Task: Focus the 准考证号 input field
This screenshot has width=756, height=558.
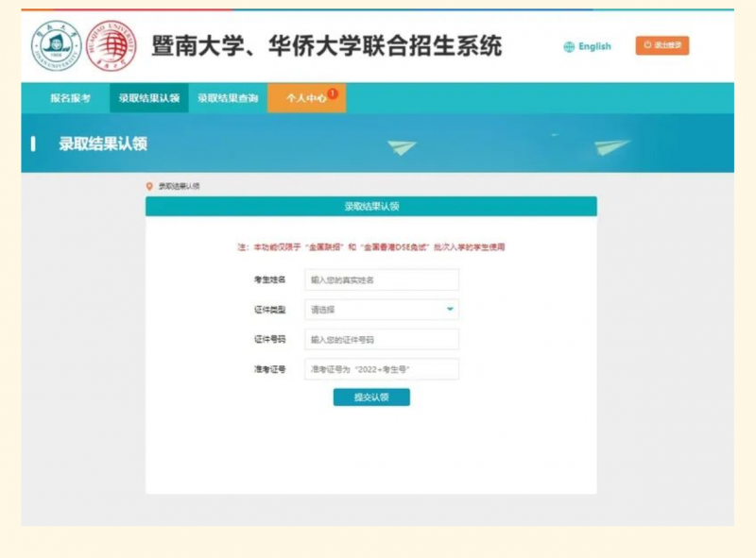Action: point(382,369)
